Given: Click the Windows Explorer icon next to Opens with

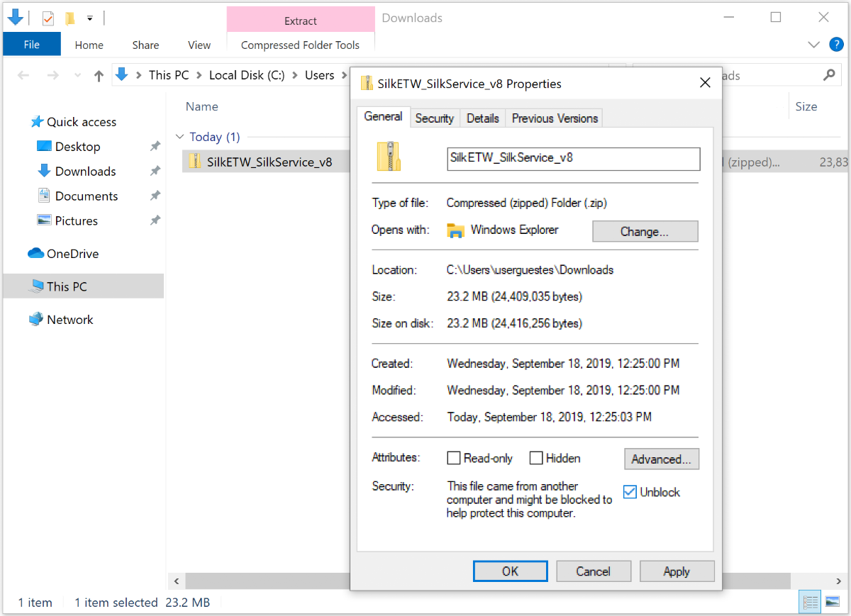Looking at the screenshot, I should click(455, 230).
